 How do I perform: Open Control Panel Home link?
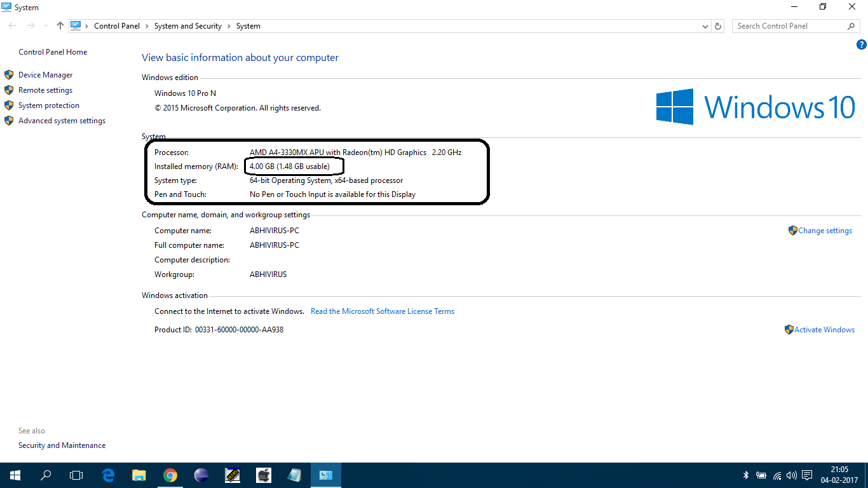pyautogui.click(x=53, y=52)
